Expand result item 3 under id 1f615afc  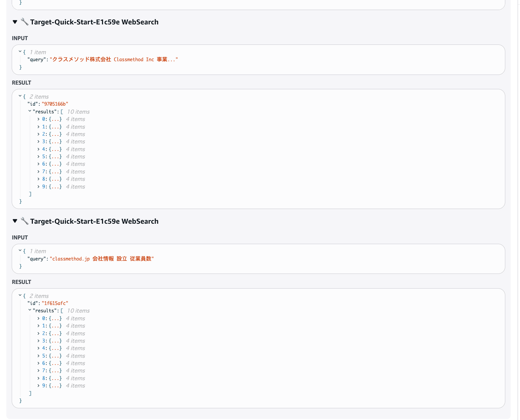point(38,341)
